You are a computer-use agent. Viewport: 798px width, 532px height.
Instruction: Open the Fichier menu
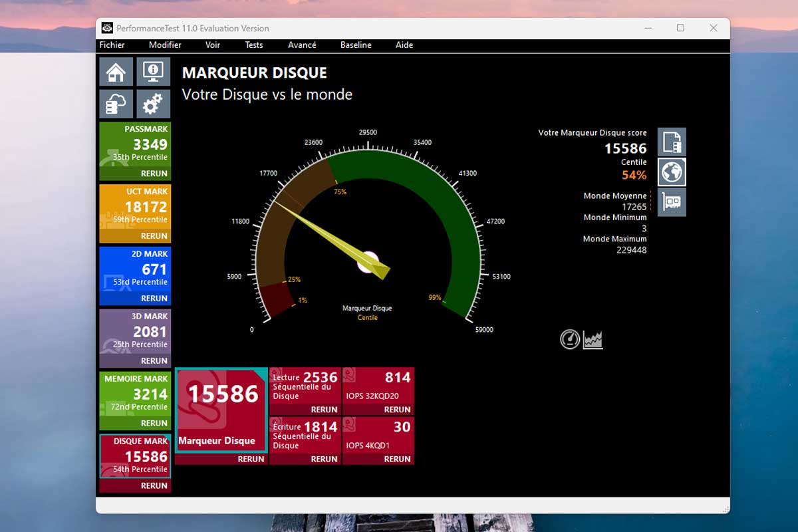112,45
